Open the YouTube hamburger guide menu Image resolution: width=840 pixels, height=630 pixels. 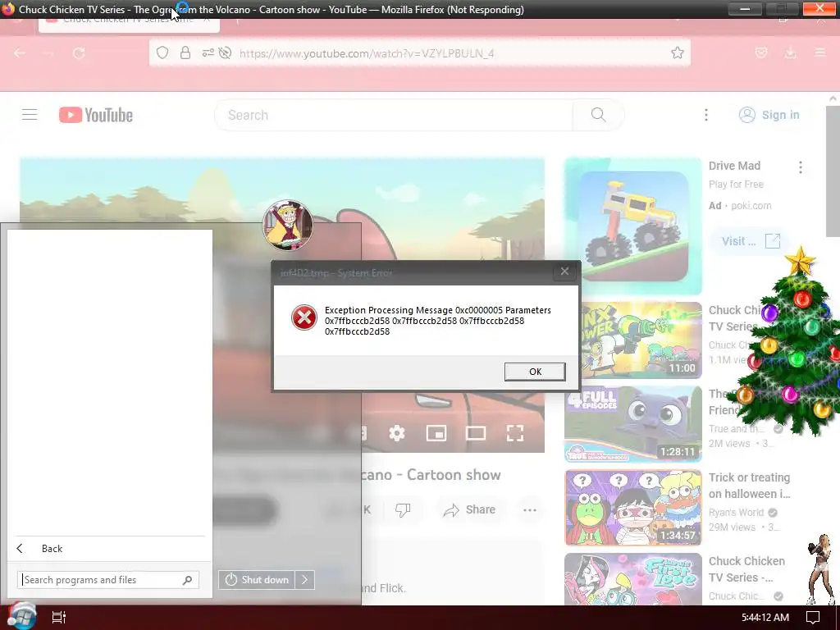pos(30,115)
